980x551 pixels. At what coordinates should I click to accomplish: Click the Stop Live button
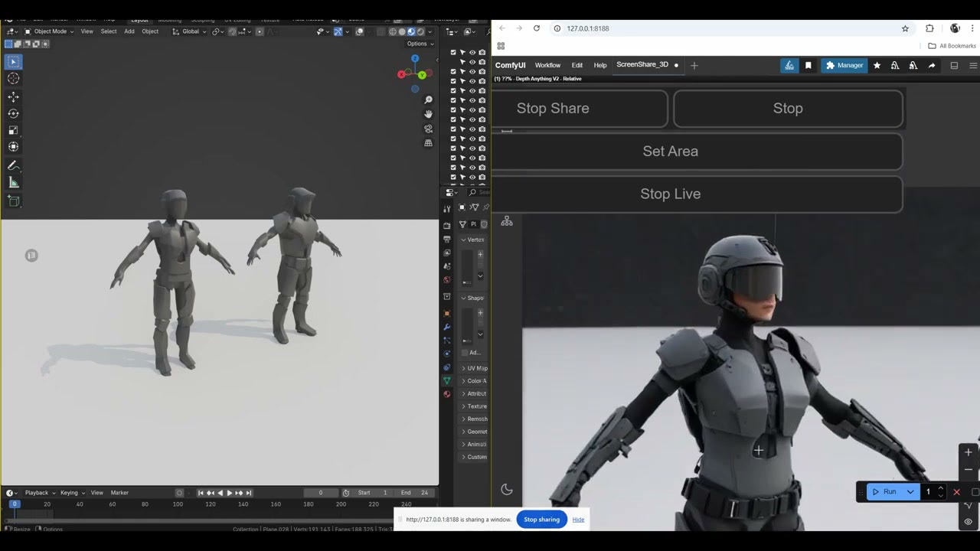(697, 194)
